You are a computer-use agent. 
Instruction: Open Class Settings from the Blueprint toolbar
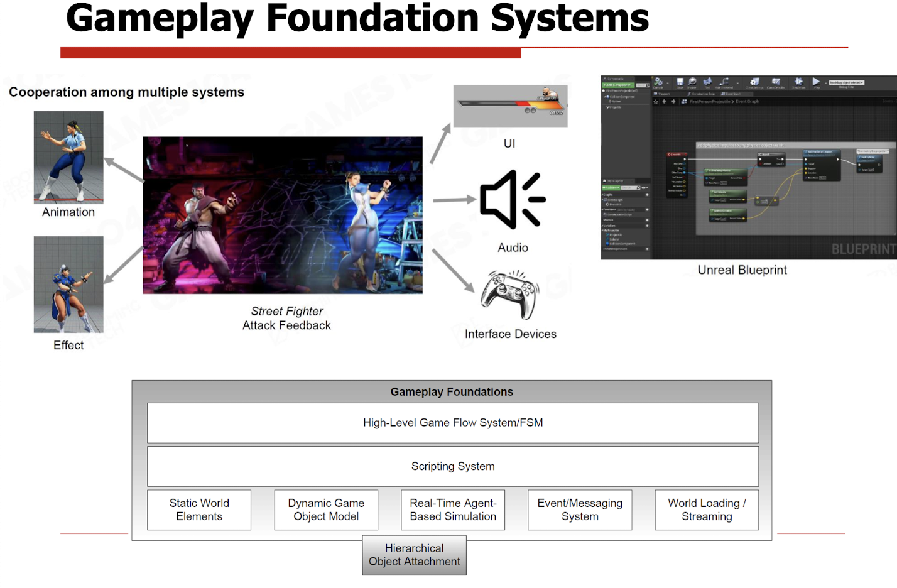click(754, 82)
